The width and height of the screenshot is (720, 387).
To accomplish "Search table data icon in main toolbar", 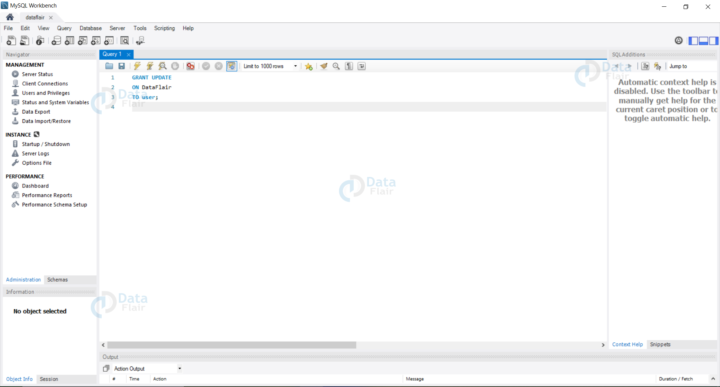I will [x=124, y=41].
